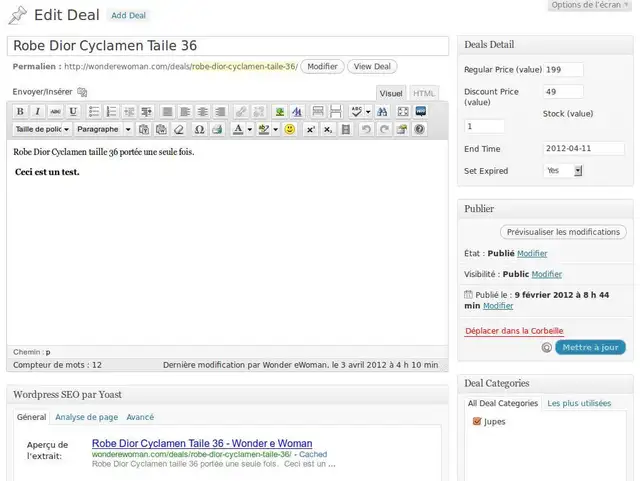Insert an emoticon smiley

tap(290, 129)
